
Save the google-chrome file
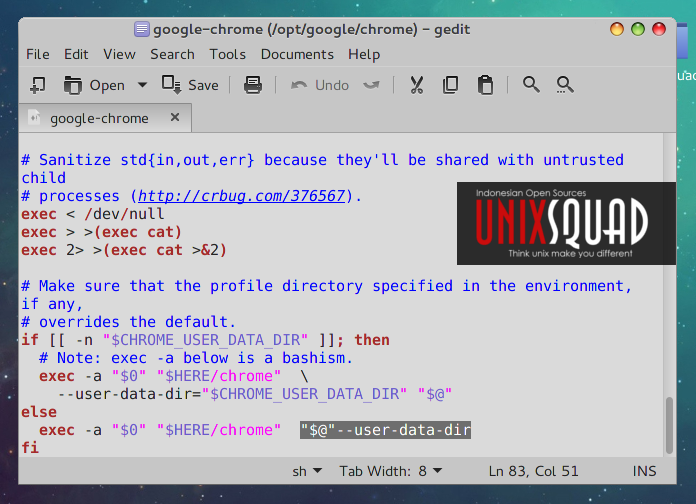point(190,85)
